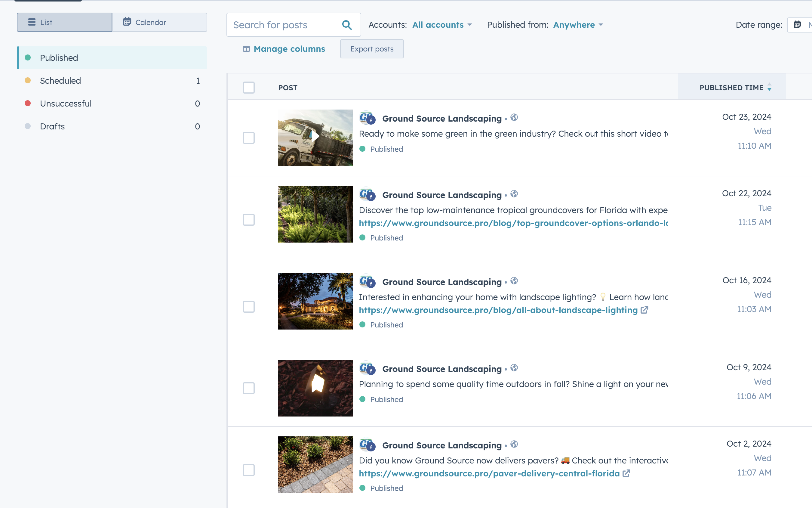The height and width of the screenshot is (508, 812).
Task: Click Export posts button
Action: (372, 49)
